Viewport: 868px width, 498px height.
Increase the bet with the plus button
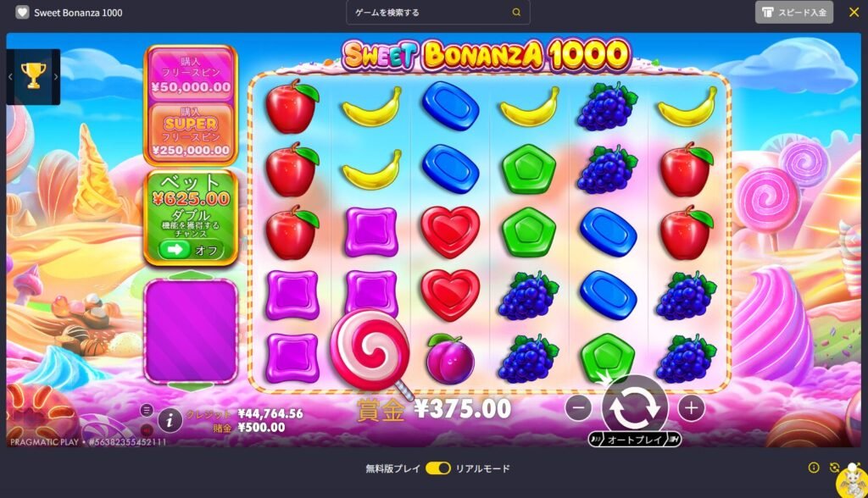(691, 408)
